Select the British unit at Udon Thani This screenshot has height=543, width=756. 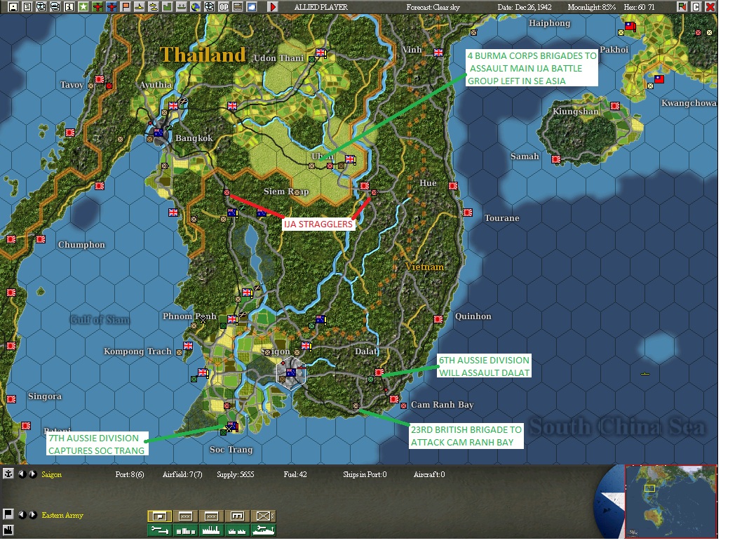point(320,53)
